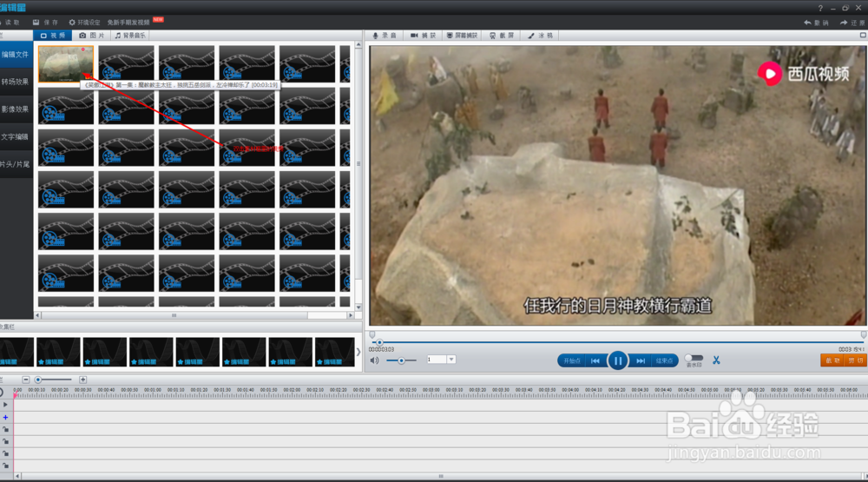
Task: Click the timeline play triangle icon
Action: (5, 405)
